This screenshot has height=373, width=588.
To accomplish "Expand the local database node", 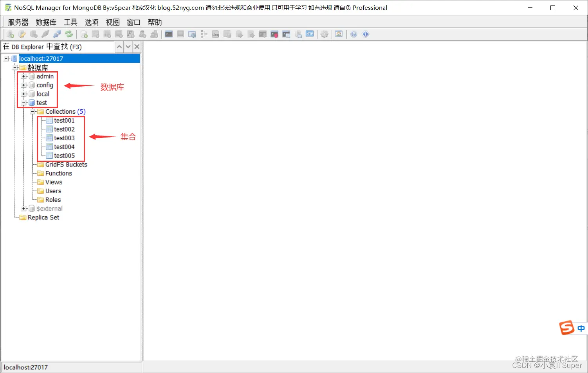I will (24, 94).
